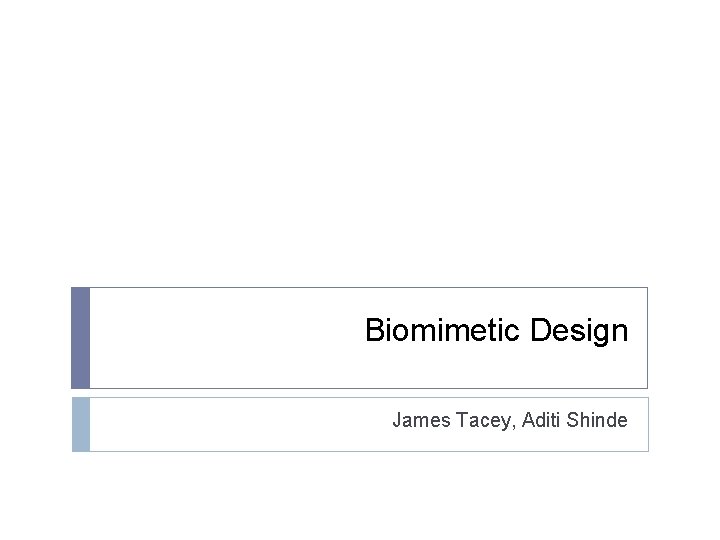The height and width of the screenshot is (540, 720).
Task: Click the letter "J" starting the subtitle
Action: click(x=397, y=421)
